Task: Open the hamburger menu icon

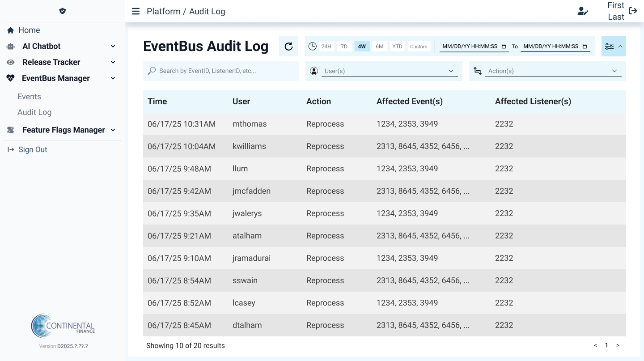Action: click(136, 11)
